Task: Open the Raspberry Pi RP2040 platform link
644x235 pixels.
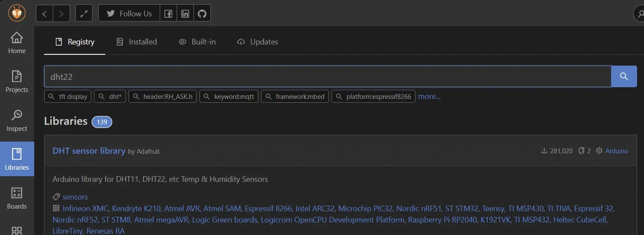Action: tap(442, 220)
